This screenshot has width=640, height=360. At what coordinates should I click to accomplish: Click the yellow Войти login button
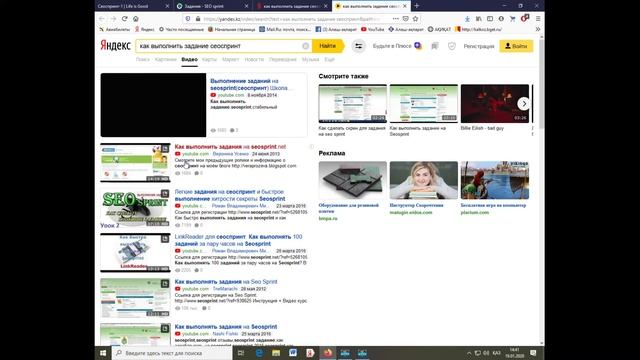[x=516, y=46]
